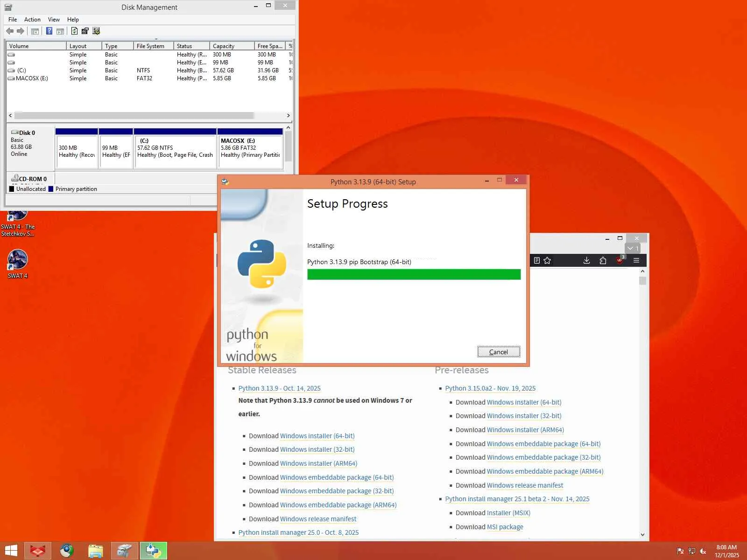Open the Windows Start button
The height and width of the screenshot is (560, 747).
coord(11,551)
